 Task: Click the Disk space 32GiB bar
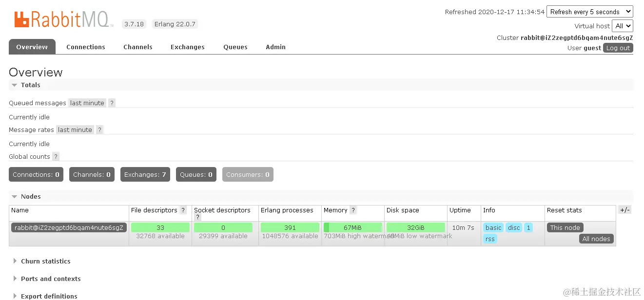pos(416,227)
